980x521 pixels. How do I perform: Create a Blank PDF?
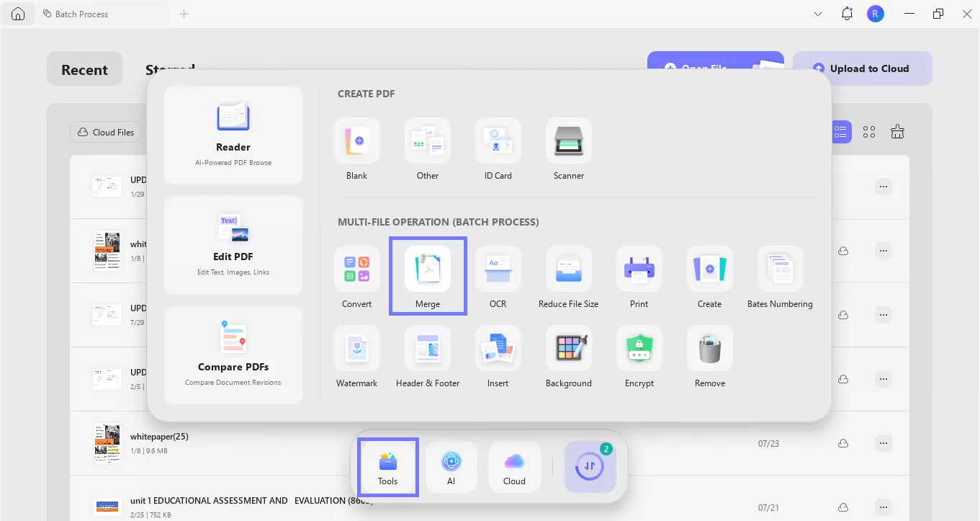(x=356, y=146)
